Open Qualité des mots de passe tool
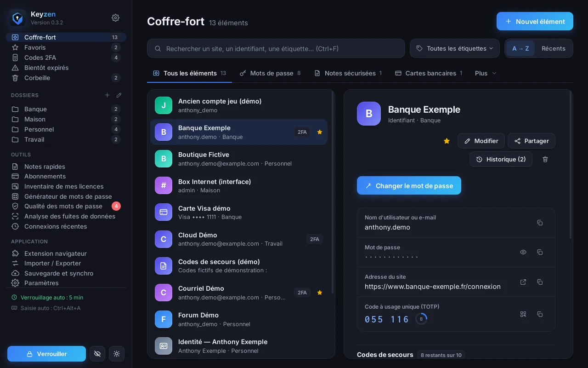 (66, 206)
